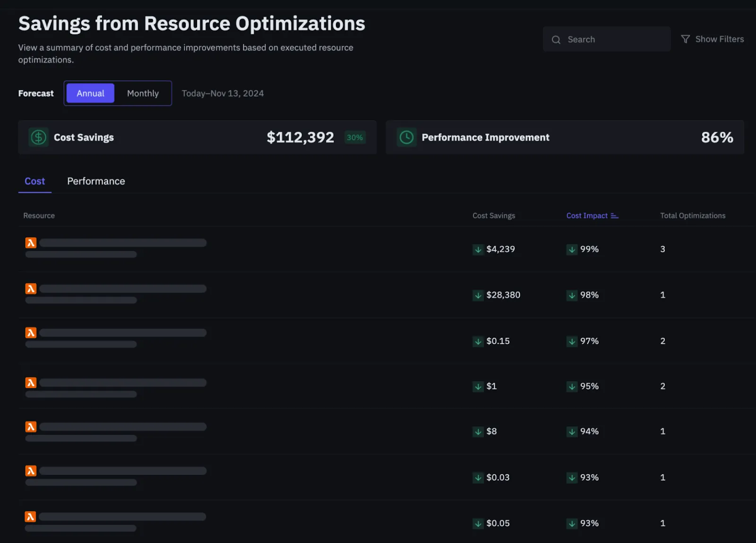
Task: Click the magnifying glass search icon
Action: tap(556, 40)
